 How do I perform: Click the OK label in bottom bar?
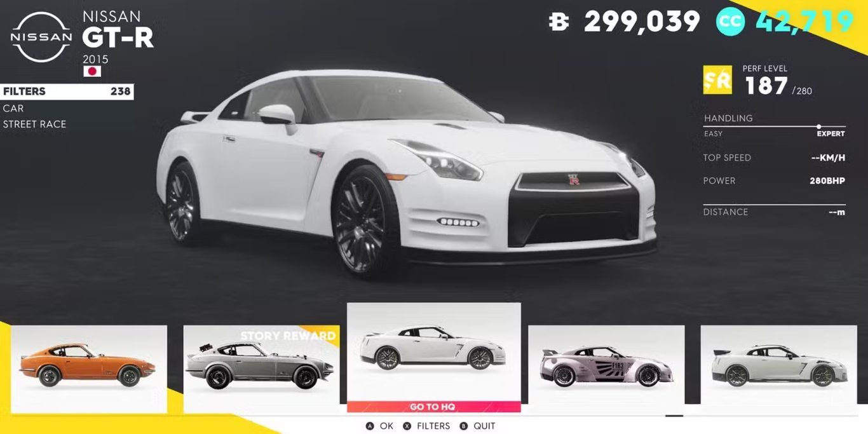point(387,426)
